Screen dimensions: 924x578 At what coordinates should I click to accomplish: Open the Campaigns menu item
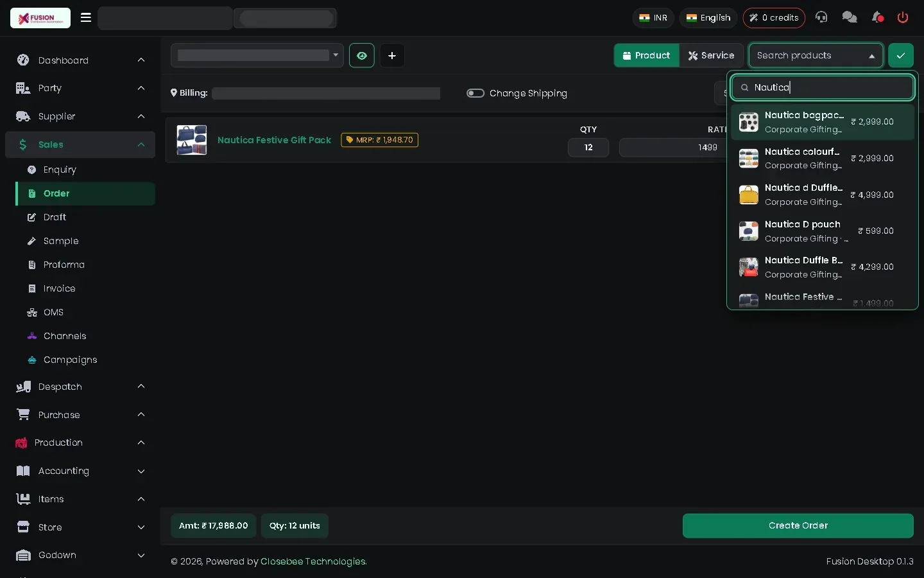(x=85, y=360)
